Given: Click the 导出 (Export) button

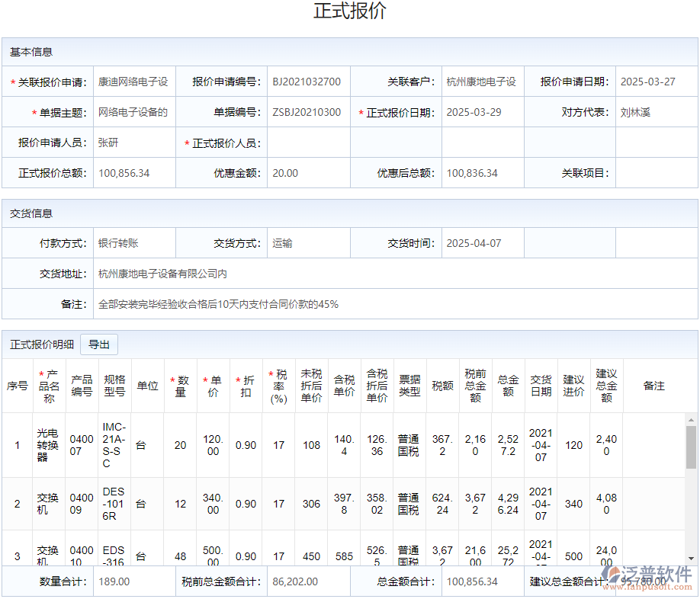Looking at the screenshot, I should coord(100,344).
